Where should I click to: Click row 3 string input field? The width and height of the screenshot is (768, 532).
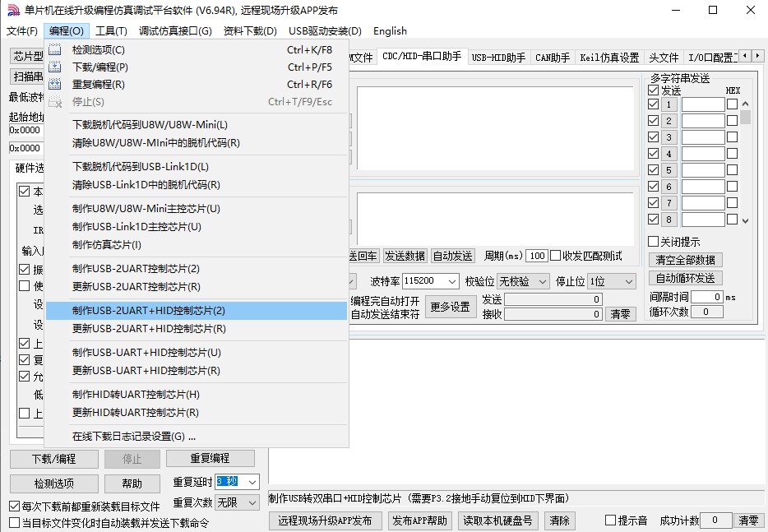tap(703, 137)
